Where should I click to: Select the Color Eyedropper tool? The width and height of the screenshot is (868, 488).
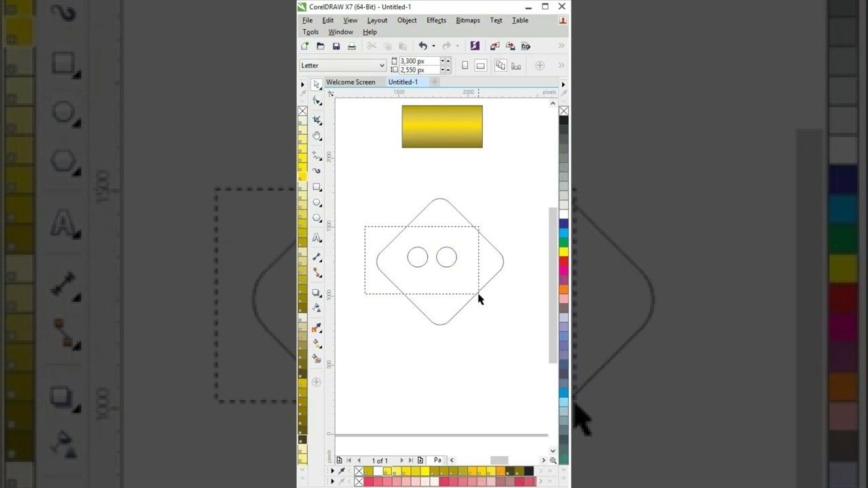[x=317, y=328]
